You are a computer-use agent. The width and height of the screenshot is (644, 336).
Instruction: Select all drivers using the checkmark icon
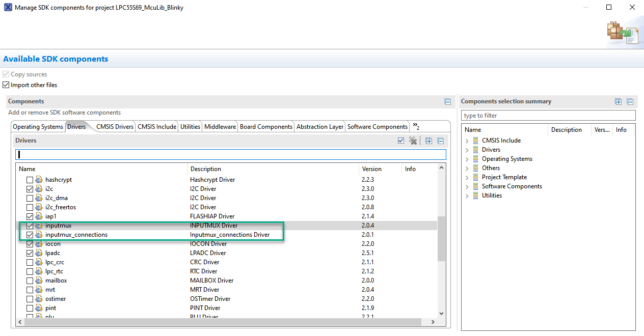[x=401, y=141]
